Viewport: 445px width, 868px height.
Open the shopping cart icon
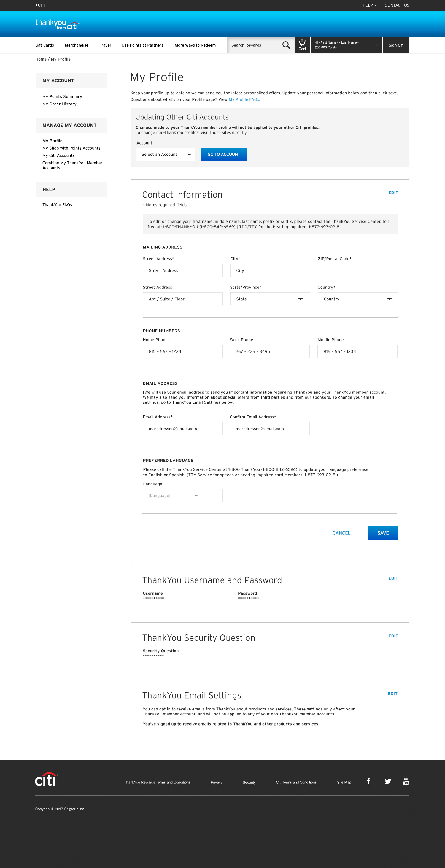coord(302,45)
